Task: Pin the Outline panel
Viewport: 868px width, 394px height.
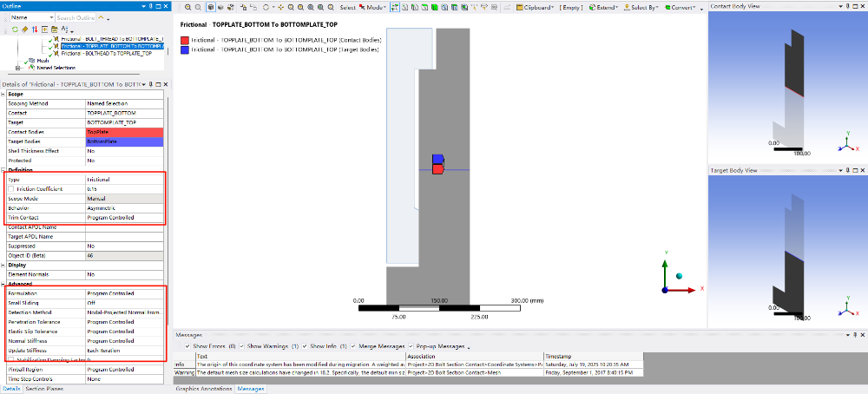Action: 151,6
